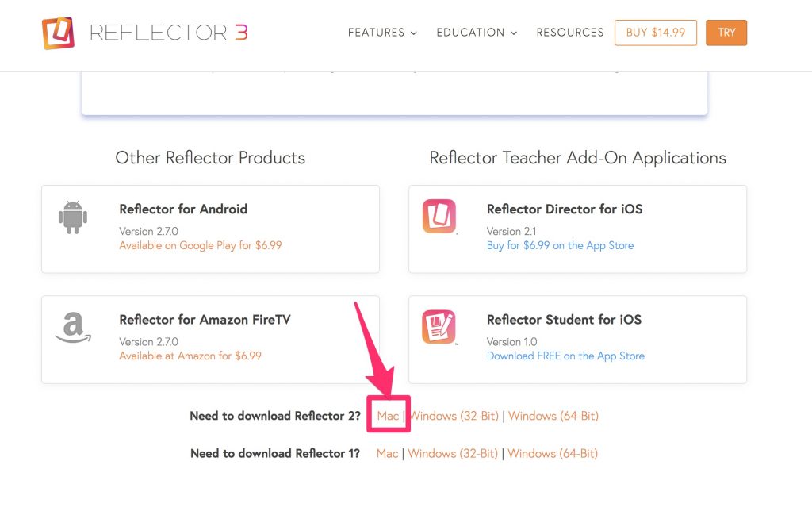Open the Google Play $6.99 link
This screenshot has width=812, height=515.
pos(201,245)
